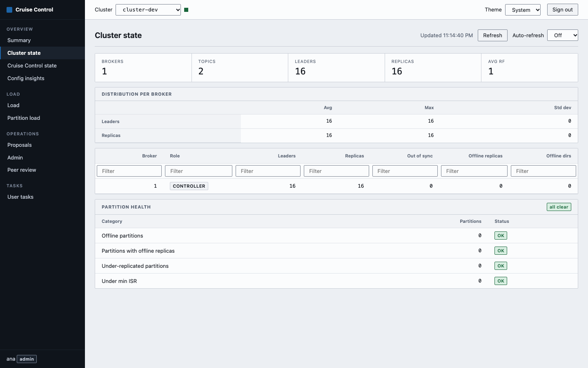Open the Auto-refresh dropdown
Image resolution: width=588 pixels, height=368 pixels.
(x=563, y=35)
